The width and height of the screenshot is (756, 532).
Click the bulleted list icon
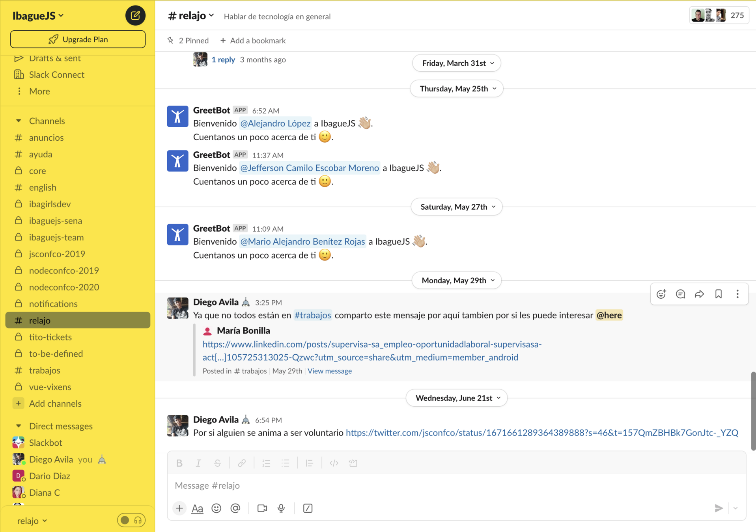coord(285,463)
